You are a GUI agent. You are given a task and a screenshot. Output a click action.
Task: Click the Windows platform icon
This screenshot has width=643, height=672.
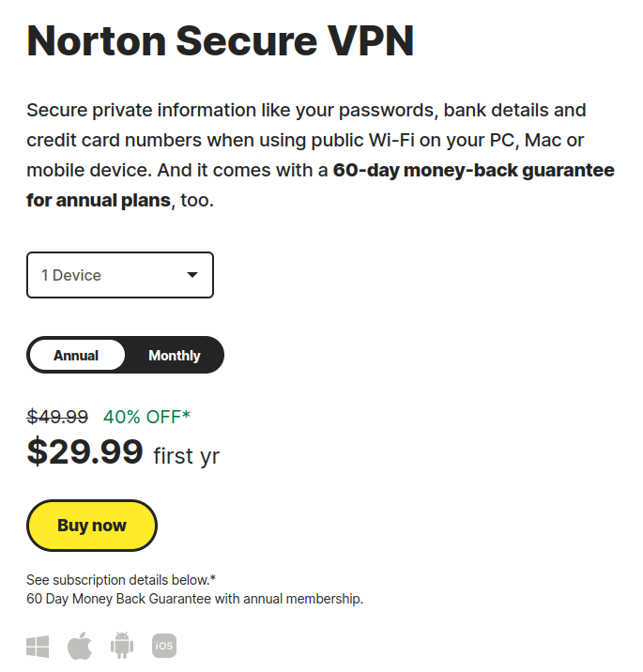pyautogui.click(x=38, y=647)
